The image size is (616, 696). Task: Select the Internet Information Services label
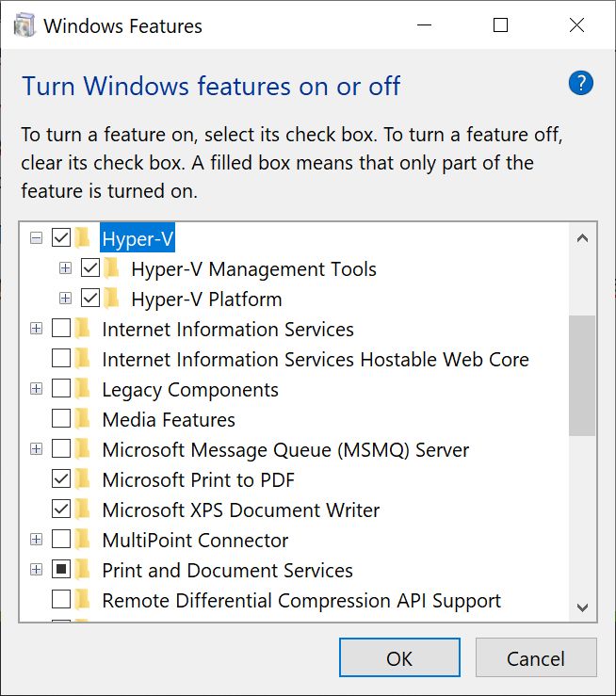228,330
